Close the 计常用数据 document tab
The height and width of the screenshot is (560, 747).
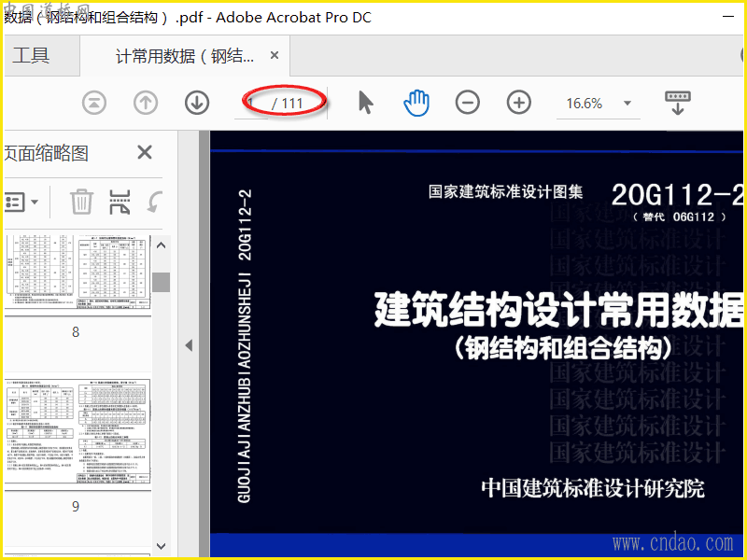275,55
